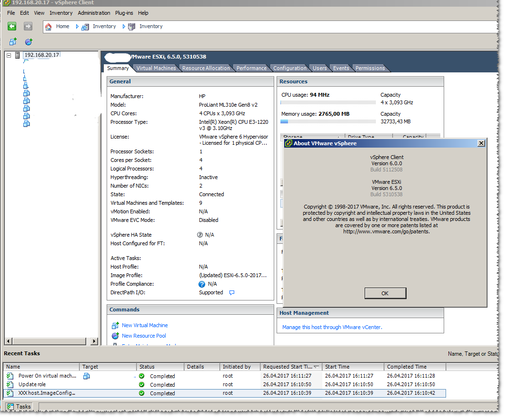Select the Summary tab
This screenshot has width=507, height=420.
pos(118,68)
